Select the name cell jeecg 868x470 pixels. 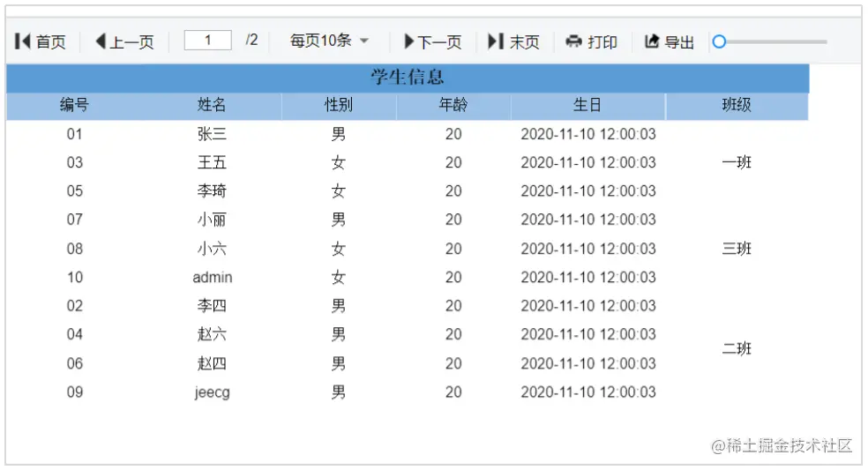click(213, 392)
